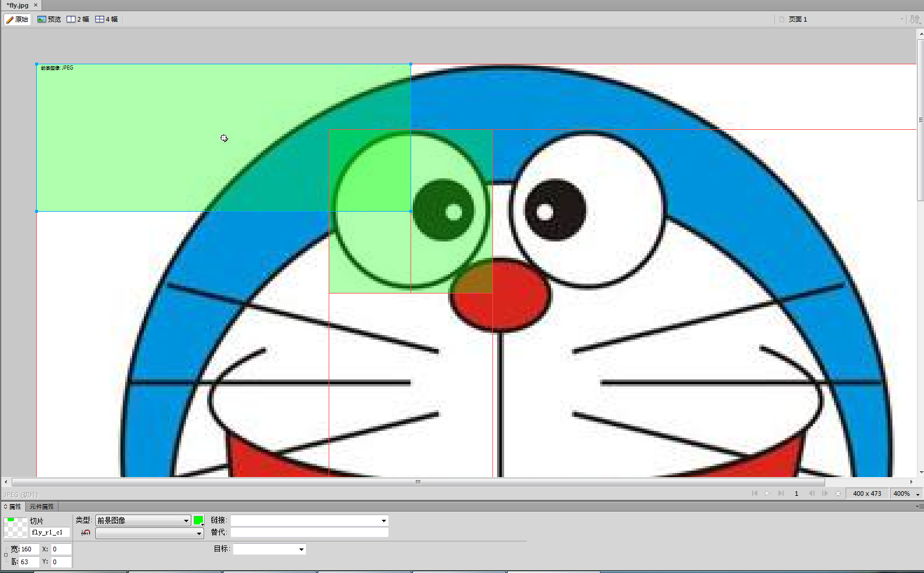Switch to the 元件属性 (Symbol Properties) tab
The height and width of the screenshot is (573, 924).
42,506
